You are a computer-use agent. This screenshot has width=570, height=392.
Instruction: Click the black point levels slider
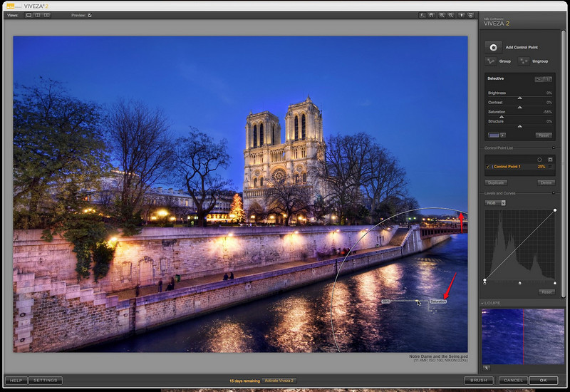coord(485,283)
